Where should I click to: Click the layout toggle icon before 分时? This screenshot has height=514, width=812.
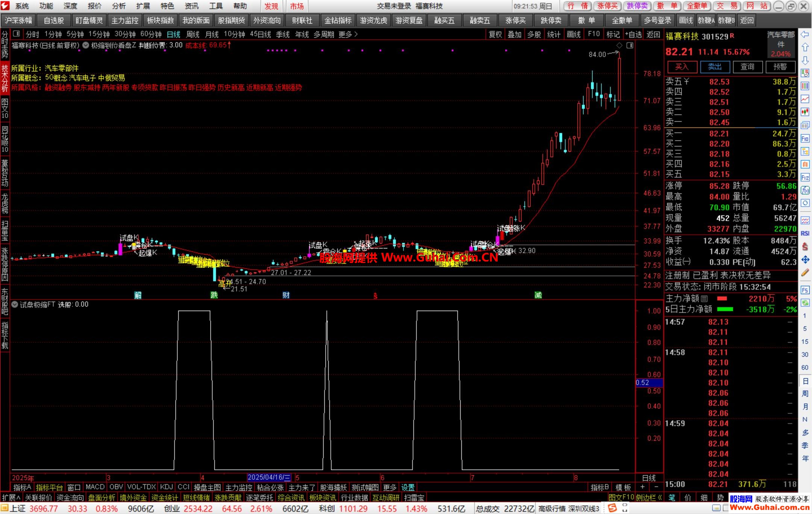16,34
